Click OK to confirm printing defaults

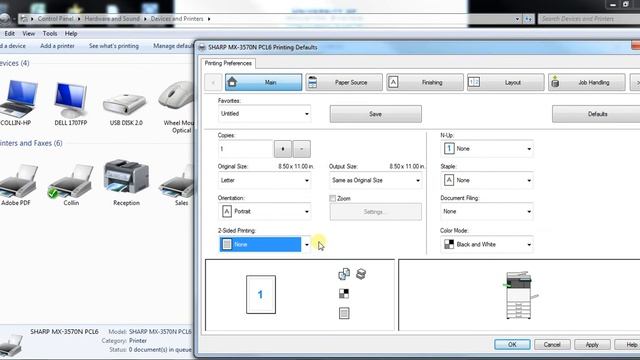[512, 345]
